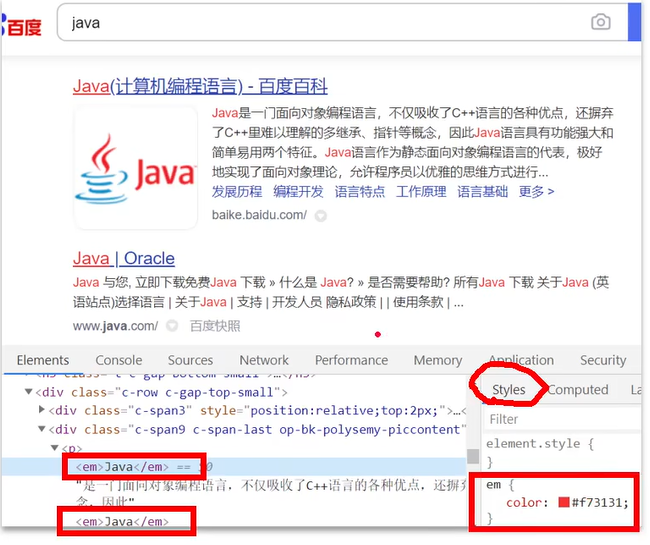Open the 发展历程 link
650x545 pixels.
pyautogui.click(x=237, y=191)
